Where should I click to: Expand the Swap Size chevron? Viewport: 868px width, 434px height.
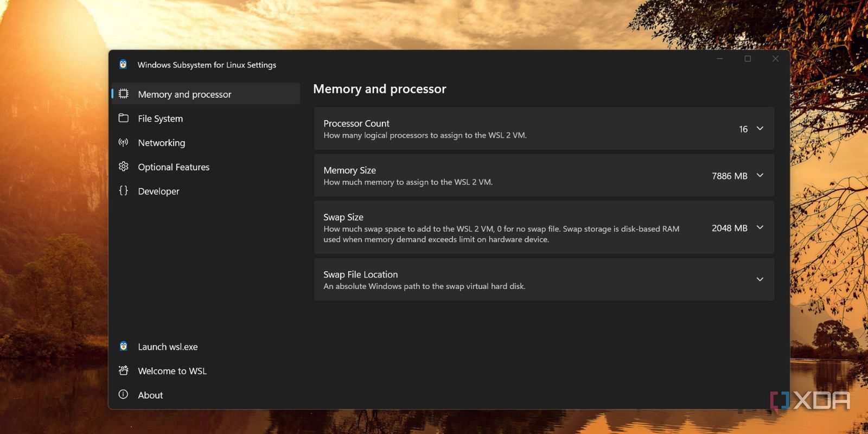(x=760, y=227)
